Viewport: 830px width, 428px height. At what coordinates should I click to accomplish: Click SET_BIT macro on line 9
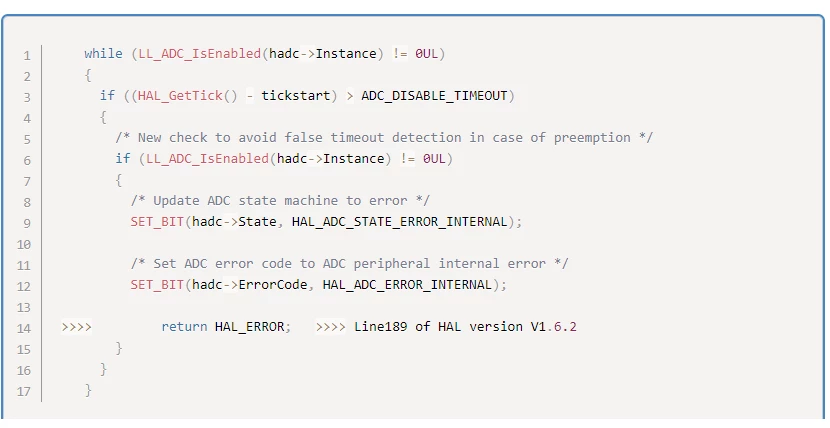(157, 222)
